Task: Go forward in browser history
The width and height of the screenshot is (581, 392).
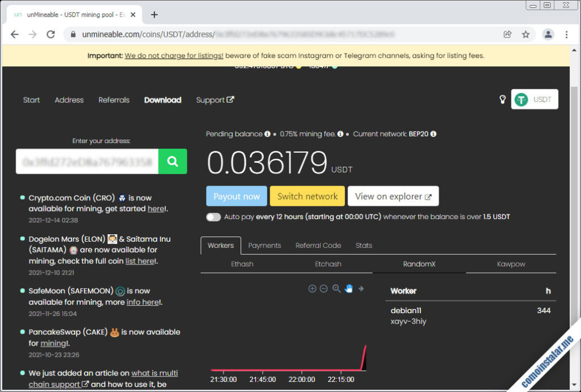Action: 32,35
